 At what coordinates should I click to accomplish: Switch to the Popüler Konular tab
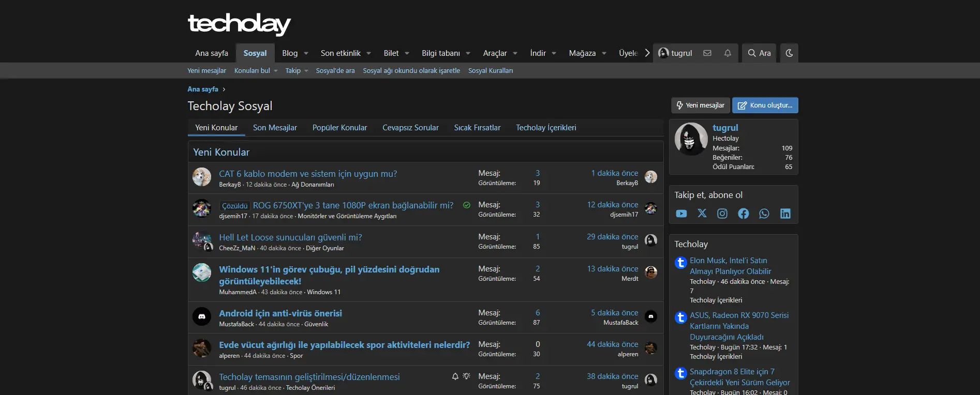pos(339,128)
